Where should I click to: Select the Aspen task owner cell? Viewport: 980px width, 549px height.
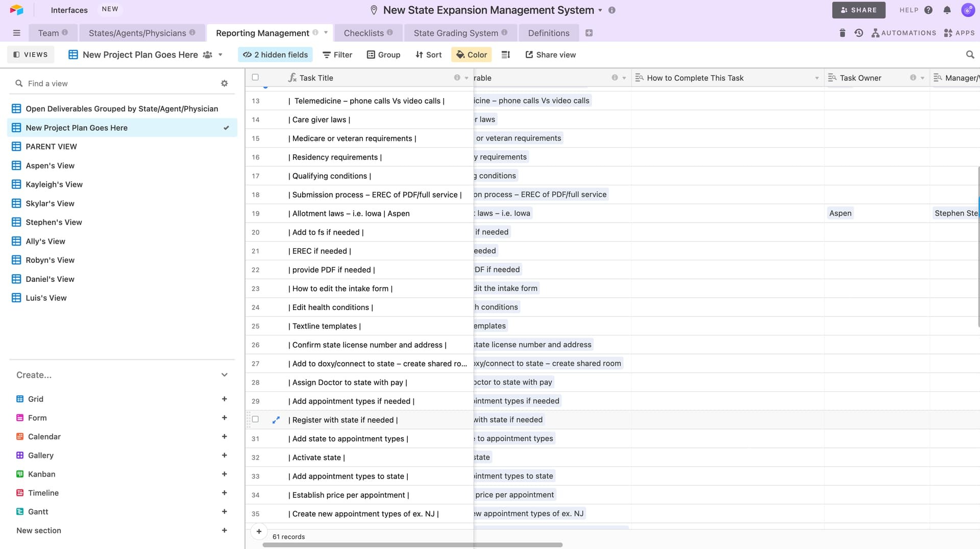876,213
